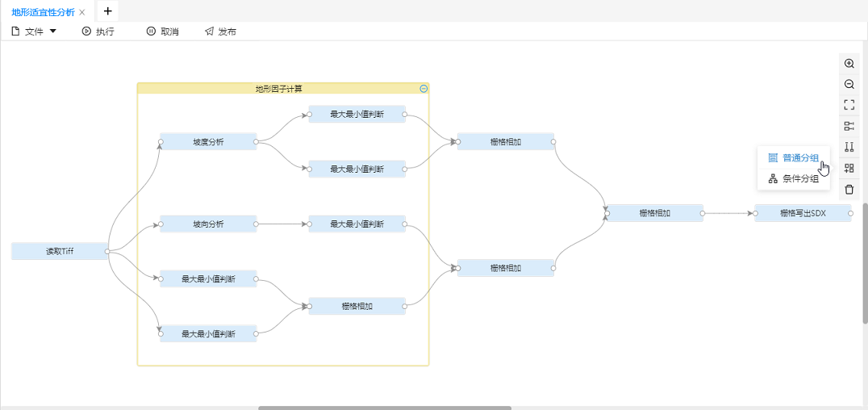
Task: Select the 读取Tiff node
Action: [60, 252]
